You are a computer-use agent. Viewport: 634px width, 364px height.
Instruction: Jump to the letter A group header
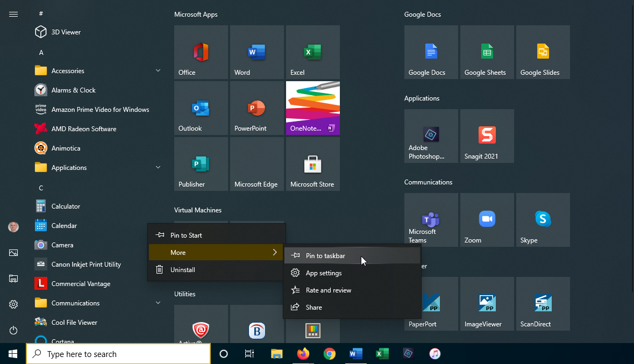tap(41, 53)
